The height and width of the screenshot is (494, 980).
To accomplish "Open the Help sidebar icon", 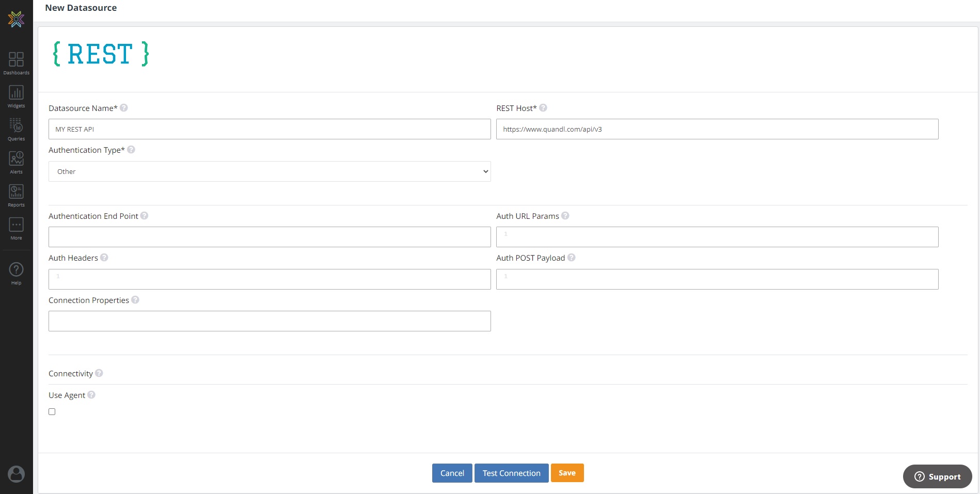I will (16, 273).
